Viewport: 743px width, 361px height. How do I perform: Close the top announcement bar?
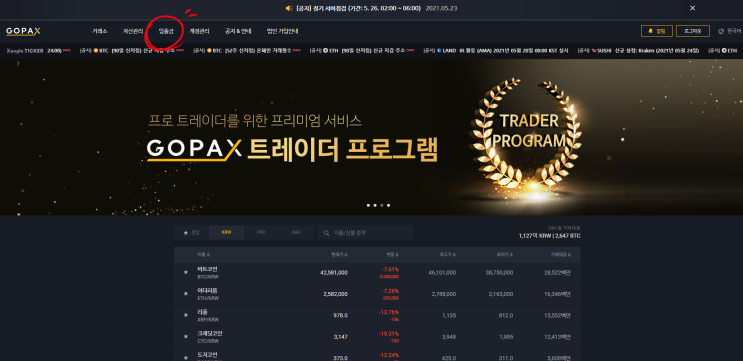[692, 8]
